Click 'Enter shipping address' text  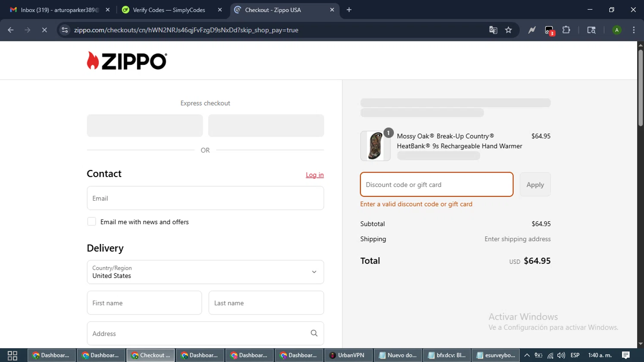click(x=517, y=239)
